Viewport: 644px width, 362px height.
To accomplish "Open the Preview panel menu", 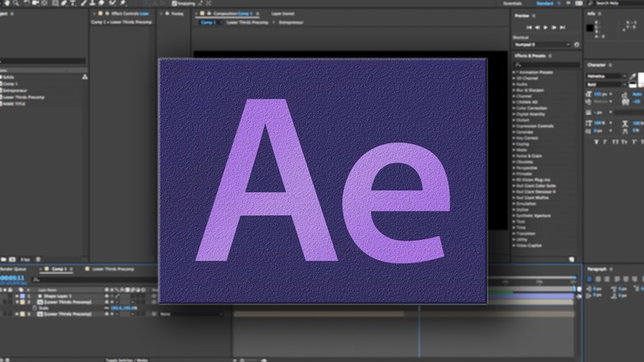I will [x=534, y=15].
